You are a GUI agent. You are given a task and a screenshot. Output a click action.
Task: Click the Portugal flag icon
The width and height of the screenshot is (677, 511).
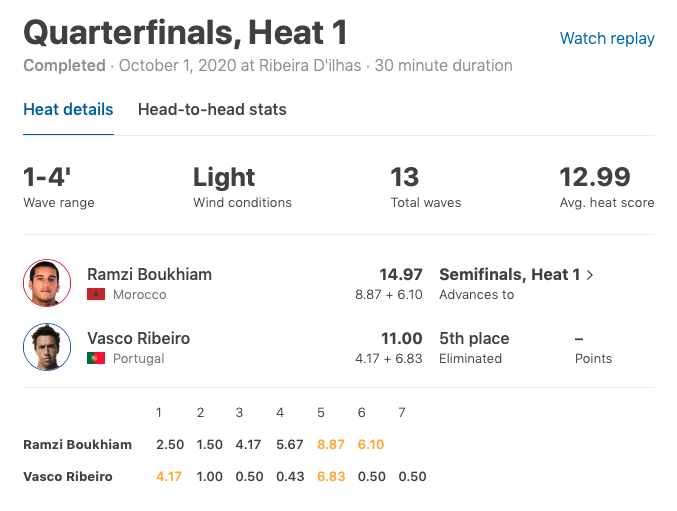point(96,358)
